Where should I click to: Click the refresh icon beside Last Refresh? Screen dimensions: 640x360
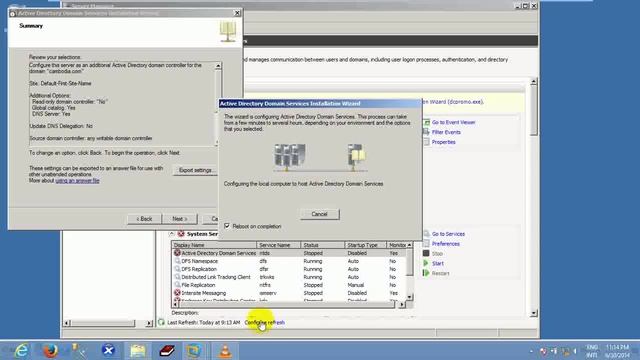(161, 322)
